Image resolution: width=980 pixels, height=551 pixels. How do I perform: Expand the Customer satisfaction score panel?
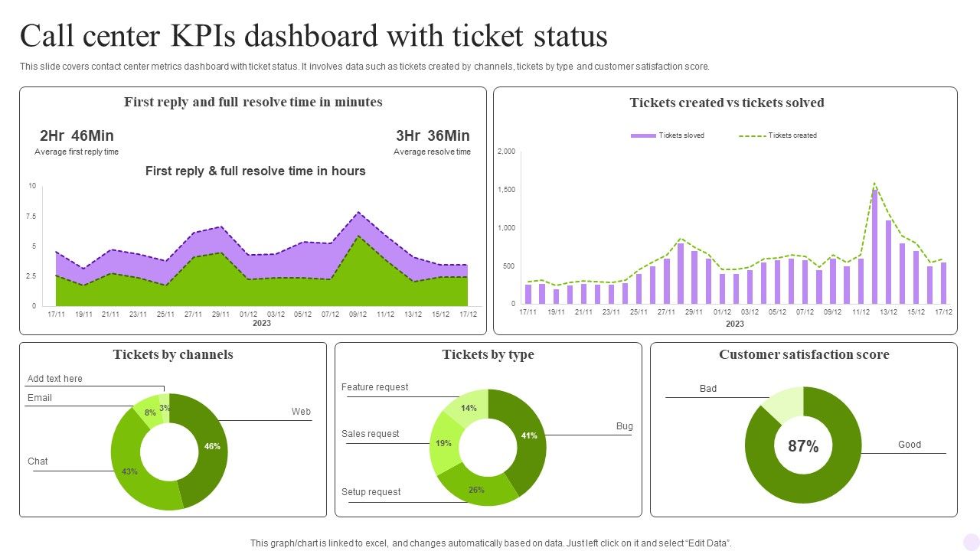804,354
